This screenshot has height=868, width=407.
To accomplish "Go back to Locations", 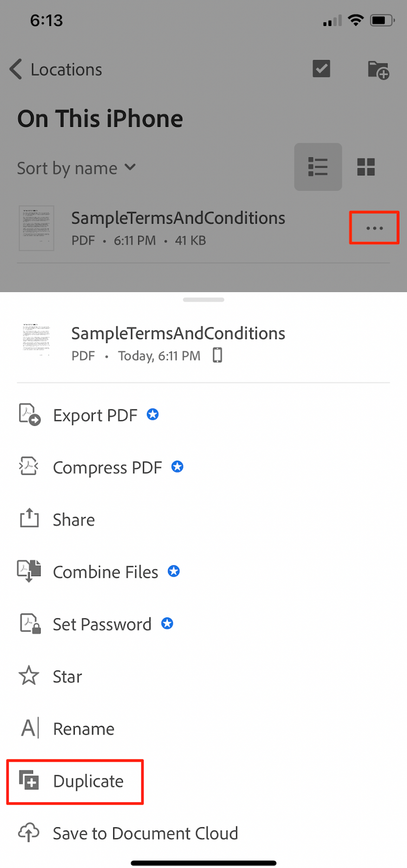I will 56,69.
